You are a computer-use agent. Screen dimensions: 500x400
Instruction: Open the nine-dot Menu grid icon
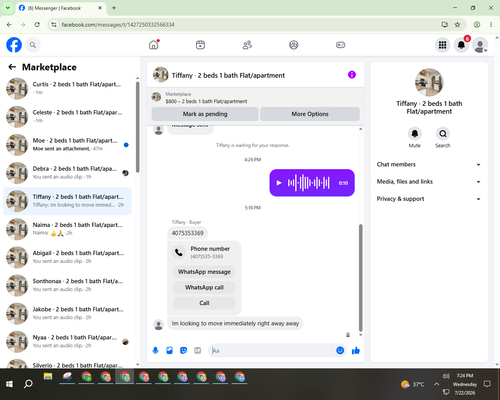(442, 45)
